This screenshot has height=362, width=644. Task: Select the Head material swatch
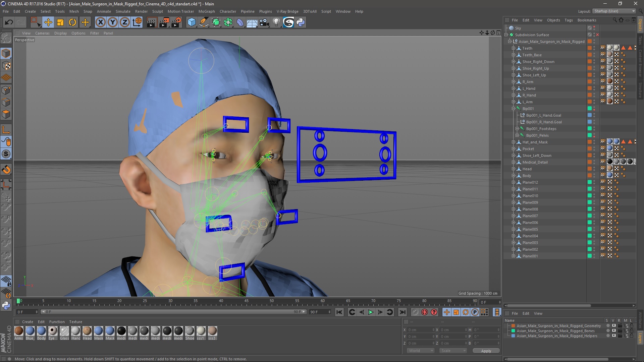pyautogui.click(x=87, y=333)
